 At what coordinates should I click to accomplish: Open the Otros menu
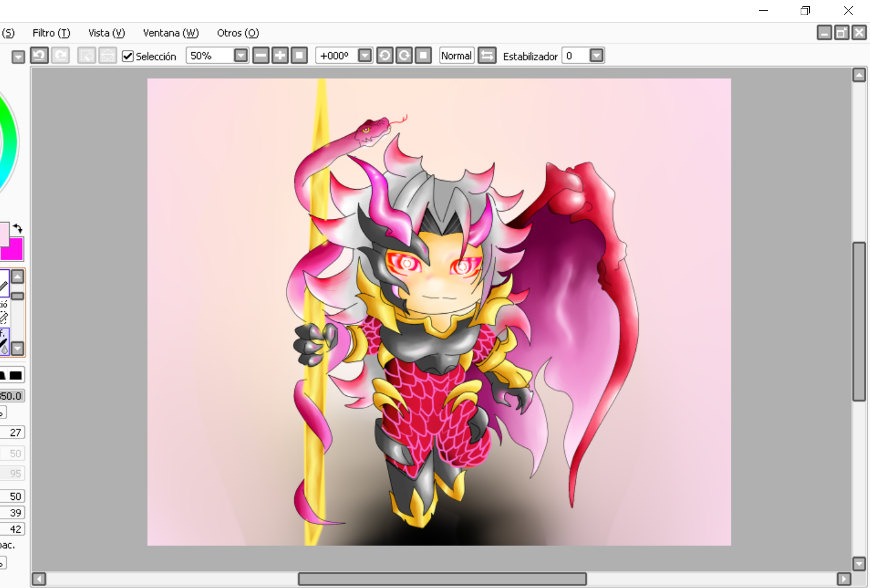point(238,33)
